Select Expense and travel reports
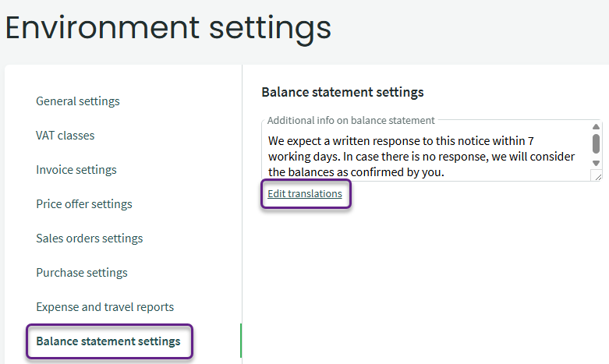The width and height of the screenshot is (609, 364). point(104,307)
